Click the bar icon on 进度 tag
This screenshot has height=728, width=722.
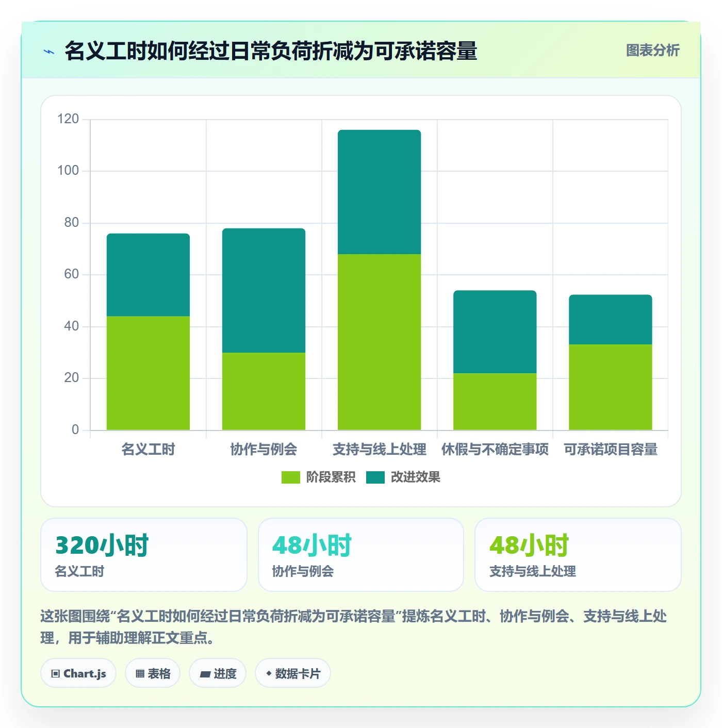point(205,674)
